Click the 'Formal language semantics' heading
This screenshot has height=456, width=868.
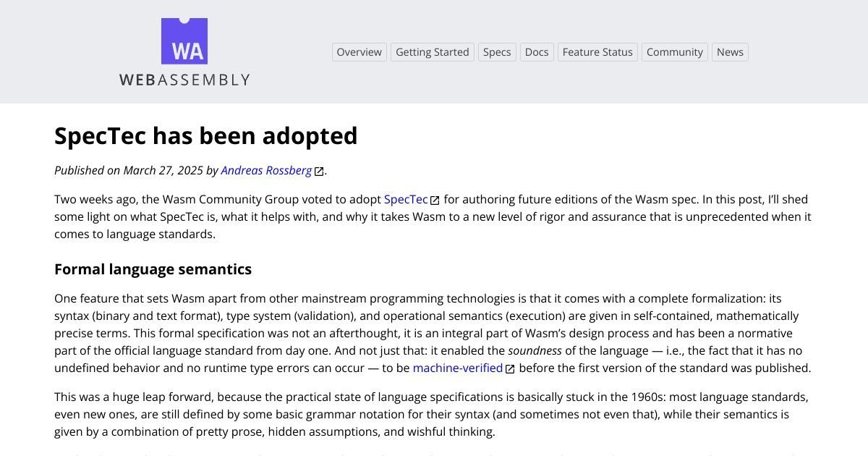(x=153, y=269)
